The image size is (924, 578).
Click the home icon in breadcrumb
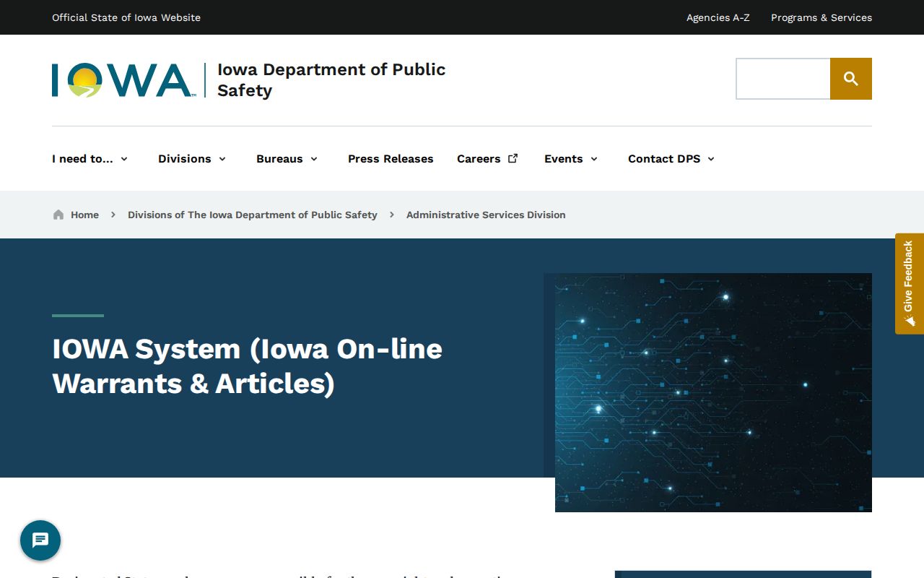point(58,215)
